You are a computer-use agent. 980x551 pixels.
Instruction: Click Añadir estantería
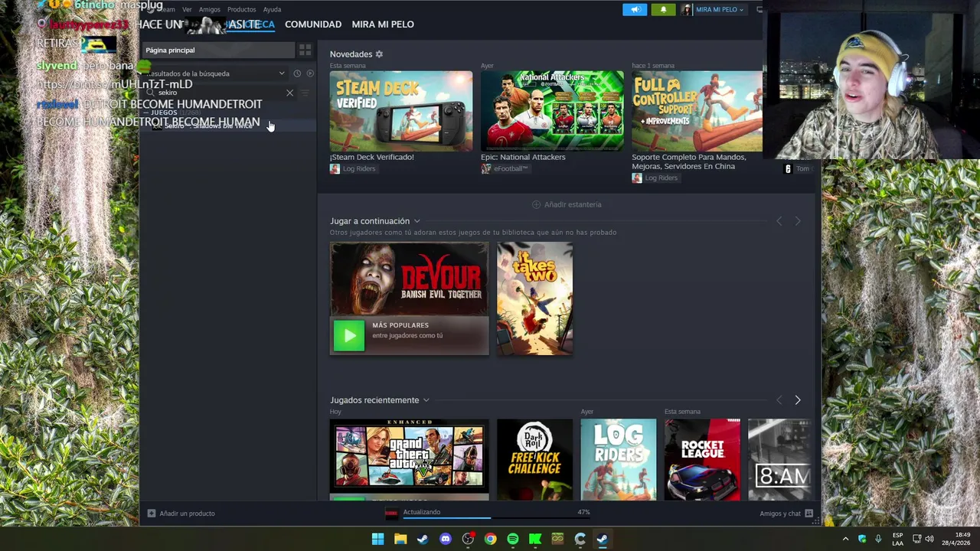(x=567, y=204)
